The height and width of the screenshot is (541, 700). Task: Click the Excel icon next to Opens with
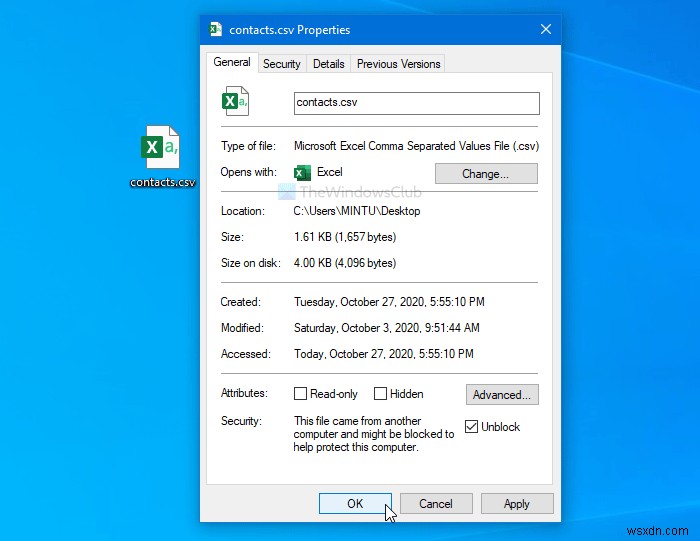[302, 173]
